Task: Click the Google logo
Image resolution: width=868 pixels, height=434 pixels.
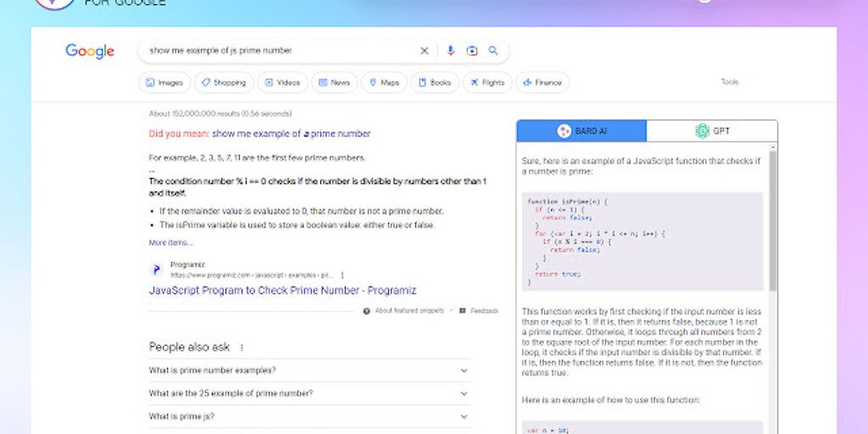Action: coord(90,51)
